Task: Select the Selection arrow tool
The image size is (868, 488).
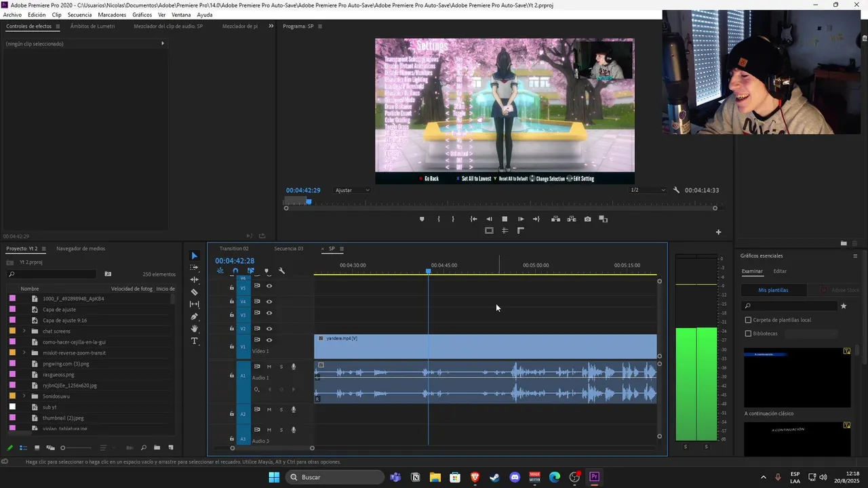Action: click(195, 256)
